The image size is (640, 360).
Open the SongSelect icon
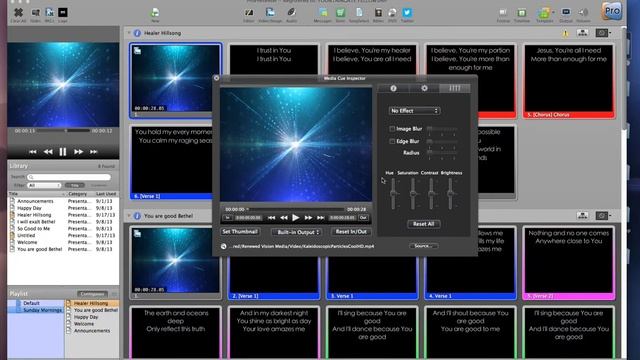point(359,13)
